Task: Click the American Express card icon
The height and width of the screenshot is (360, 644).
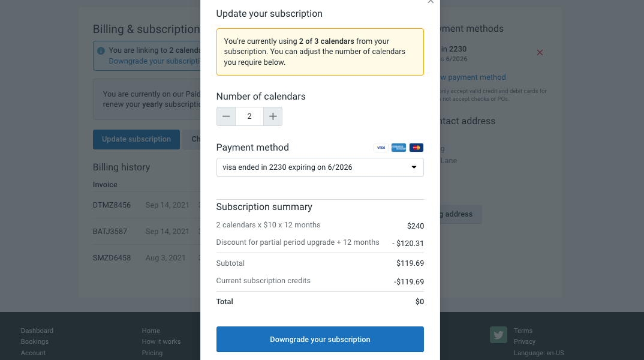Action: (398, 148)
